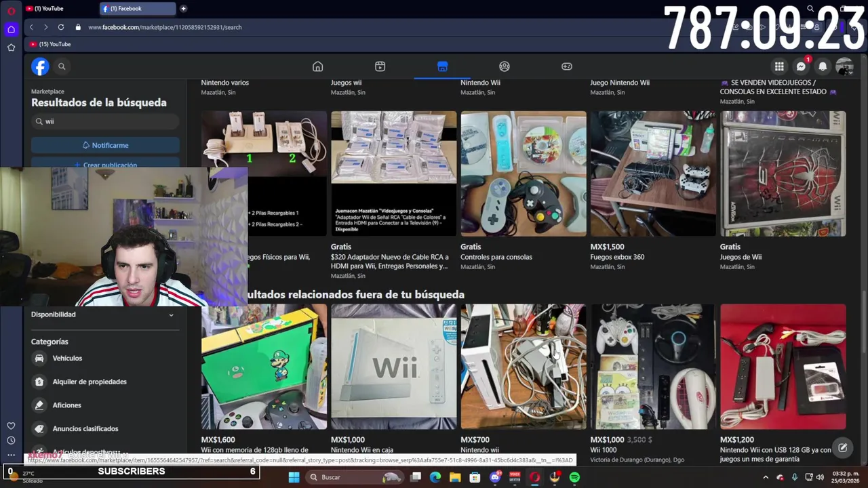The height and width of the screenshot is (488, 868).
Task: Open Microsoft Edge from the taskbar
Action: pos(435,477)
